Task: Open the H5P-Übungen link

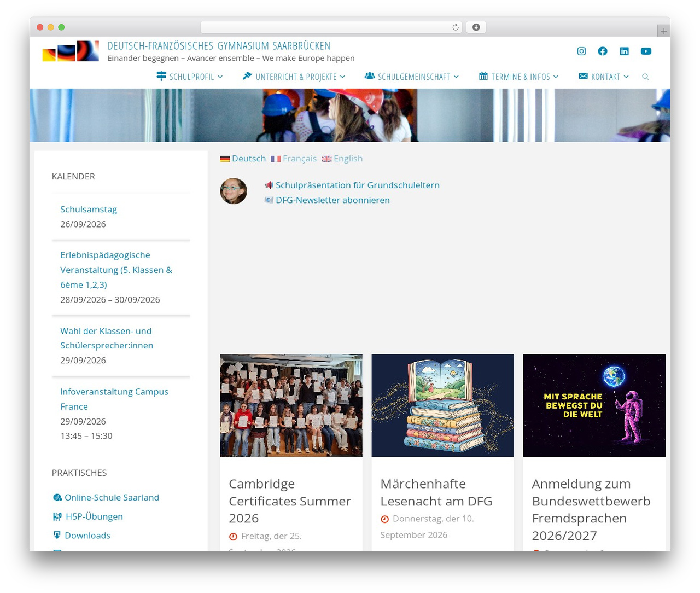Action: (94, 516)
